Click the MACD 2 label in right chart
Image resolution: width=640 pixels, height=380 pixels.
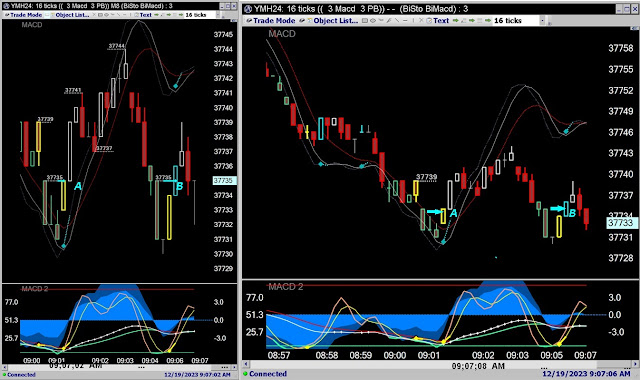tap(285, 287)
